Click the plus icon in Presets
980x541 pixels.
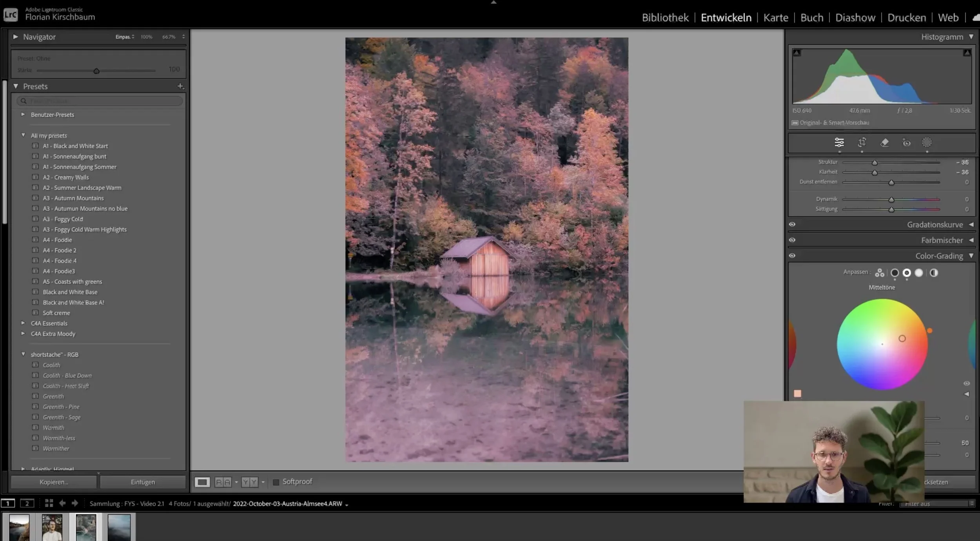[x=180, y=86]
